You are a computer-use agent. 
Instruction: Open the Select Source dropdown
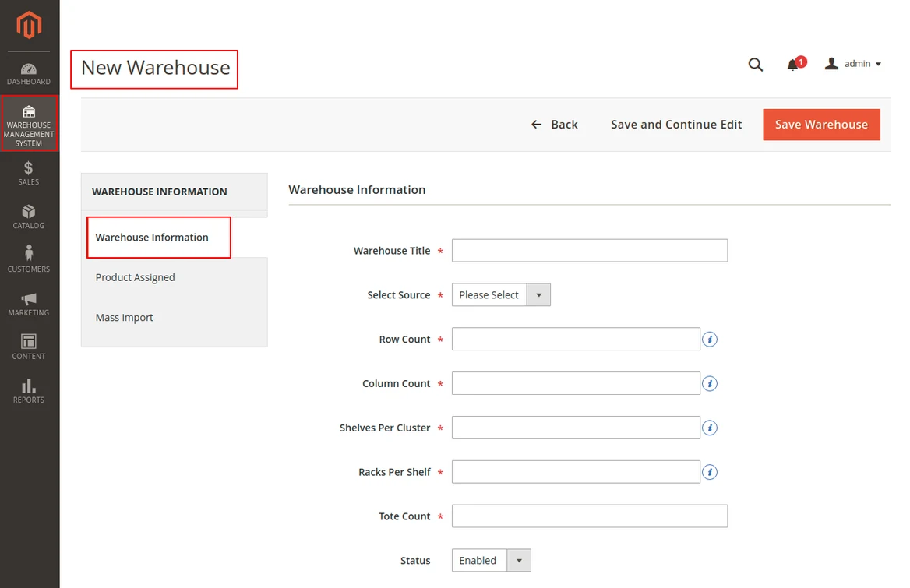coord(501,295)
